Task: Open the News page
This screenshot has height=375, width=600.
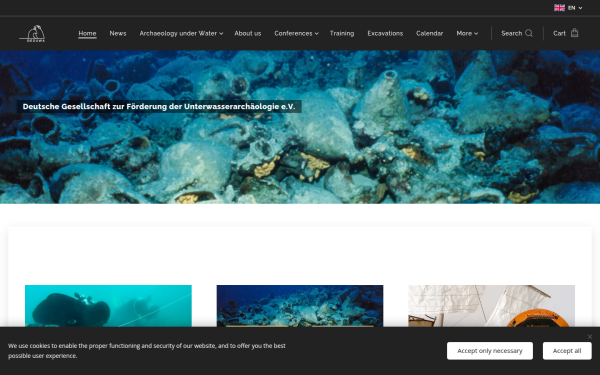Action: tap(118, 33)
